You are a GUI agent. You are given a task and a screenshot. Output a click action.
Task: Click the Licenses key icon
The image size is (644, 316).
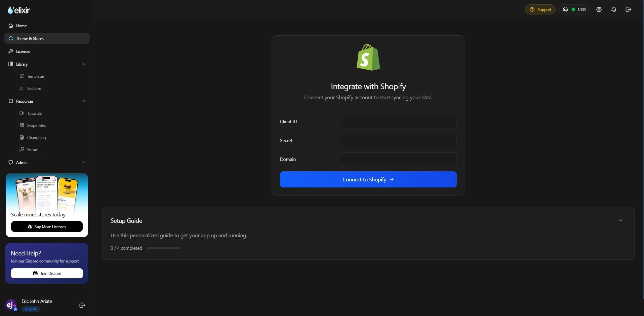click(11, 51)
